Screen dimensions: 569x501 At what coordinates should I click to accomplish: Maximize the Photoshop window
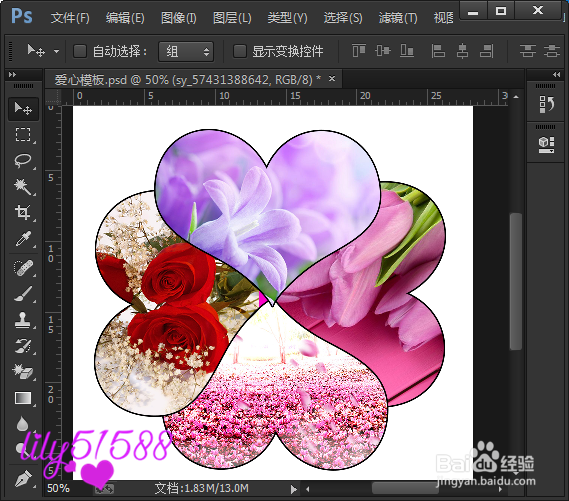(x=501, y=11)
